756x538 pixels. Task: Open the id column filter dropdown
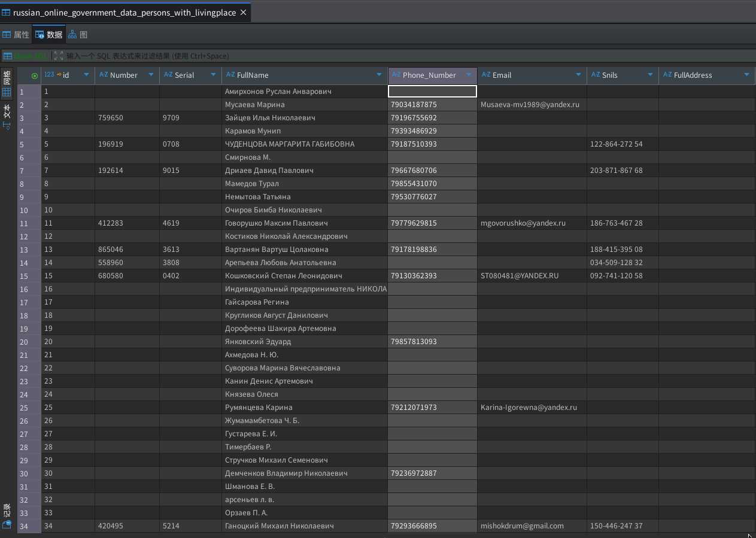(86, 75)
